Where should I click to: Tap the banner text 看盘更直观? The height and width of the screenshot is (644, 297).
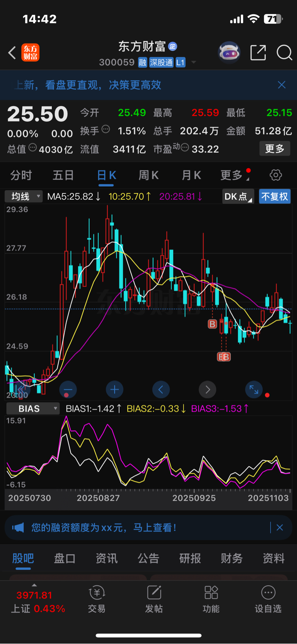(71, 85)
